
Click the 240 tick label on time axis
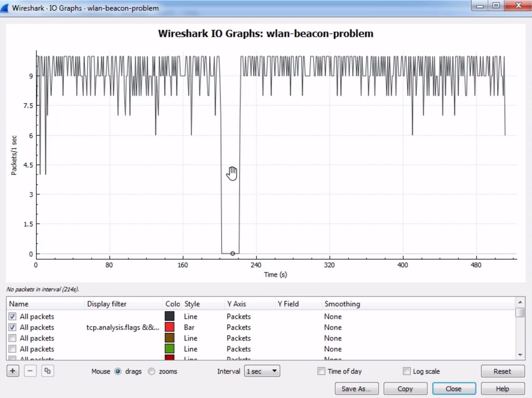256,265
